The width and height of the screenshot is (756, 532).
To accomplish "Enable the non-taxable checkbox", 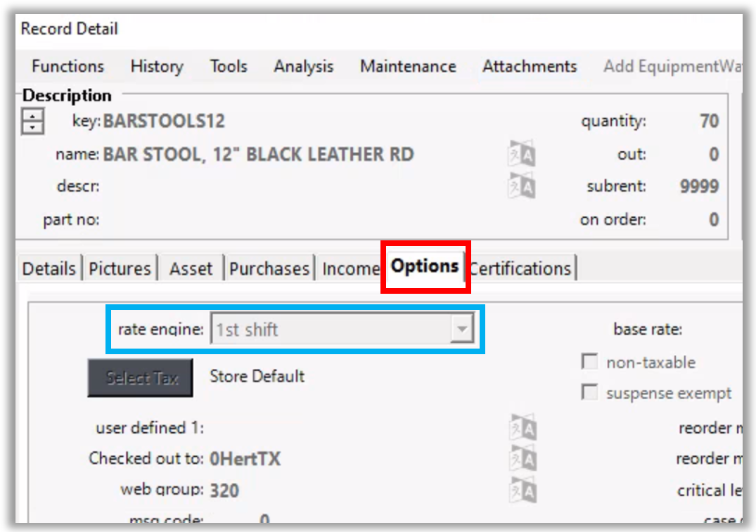I will pyautogui.click(x=589, y=362).
